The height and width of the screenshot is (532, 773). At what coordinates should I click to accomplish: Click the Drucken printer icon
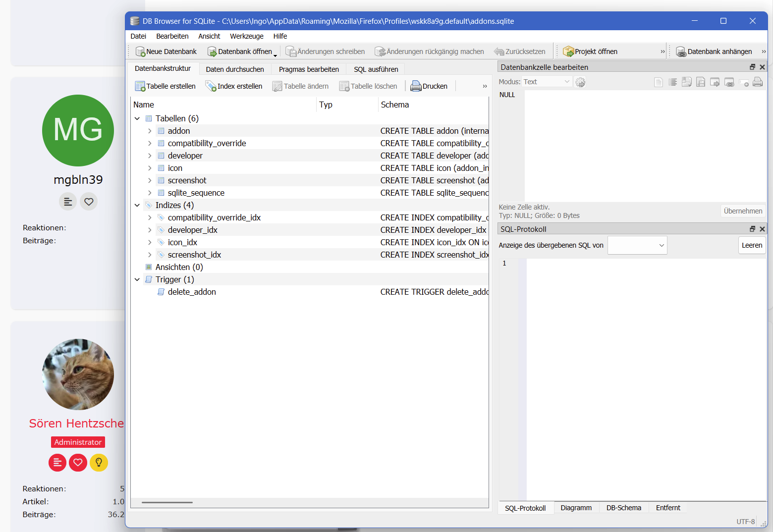pos(416,86)
